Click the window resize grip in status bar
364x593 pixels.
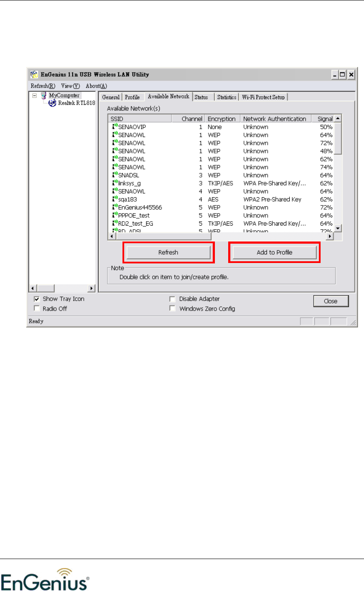point(353,321)
